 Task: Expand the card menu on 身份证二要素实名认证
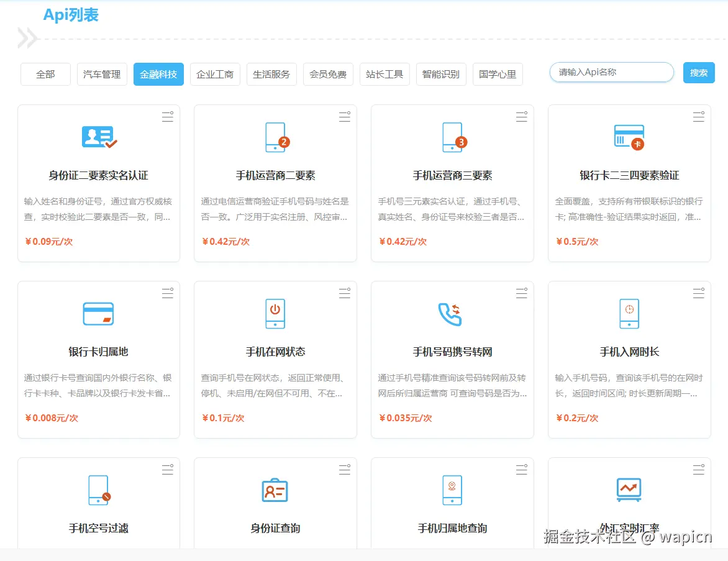[x=167, y=116]
